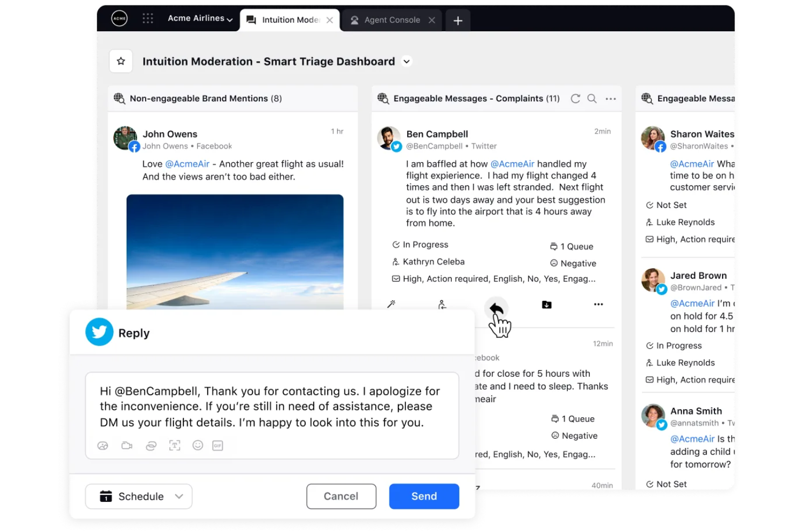This screenshot has height=532, width=798.
Task: Refresh the Engageable Messages - Complaints column
Action: (x=575, y=99)
